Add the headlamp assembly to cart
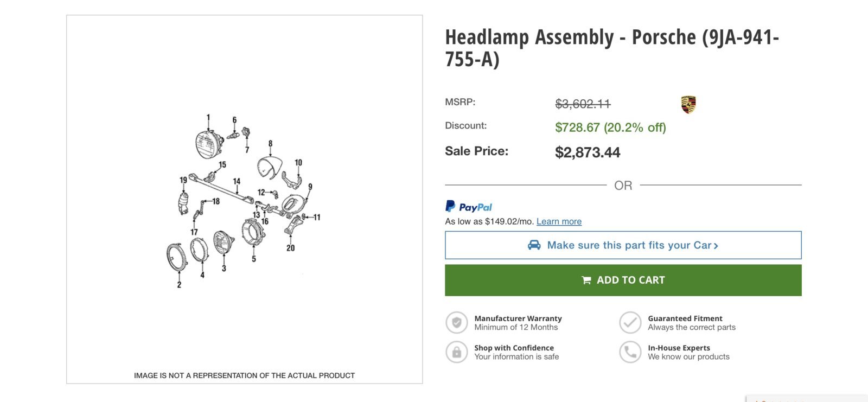Viewport: 868px width, 402px height. [623, 280]
